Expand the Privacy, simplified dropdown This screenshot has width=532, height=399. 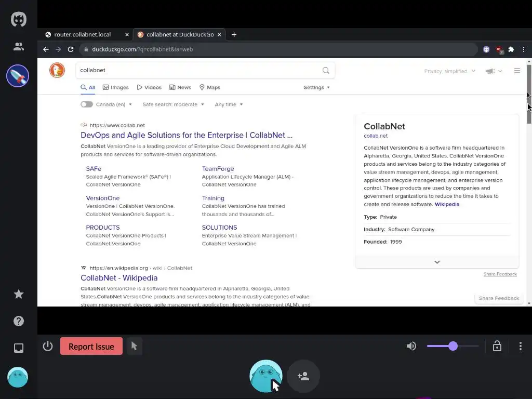[449, 71]
